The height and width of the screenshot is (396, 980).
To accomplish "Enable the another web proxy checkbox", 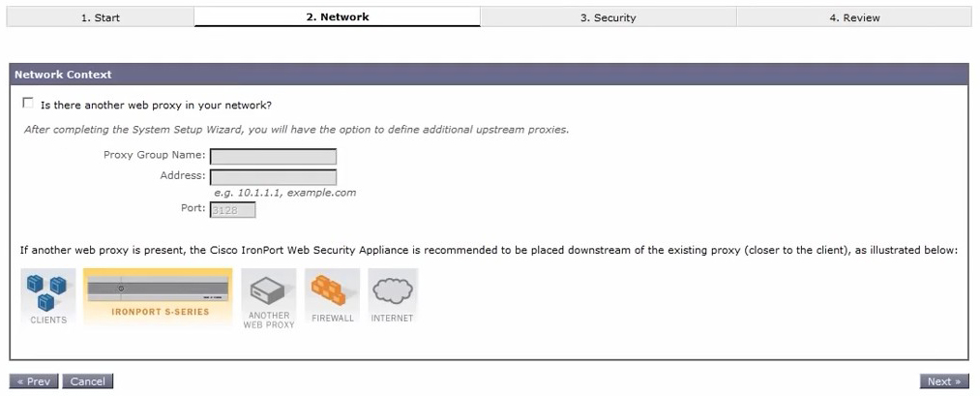I will click(28, 104).
